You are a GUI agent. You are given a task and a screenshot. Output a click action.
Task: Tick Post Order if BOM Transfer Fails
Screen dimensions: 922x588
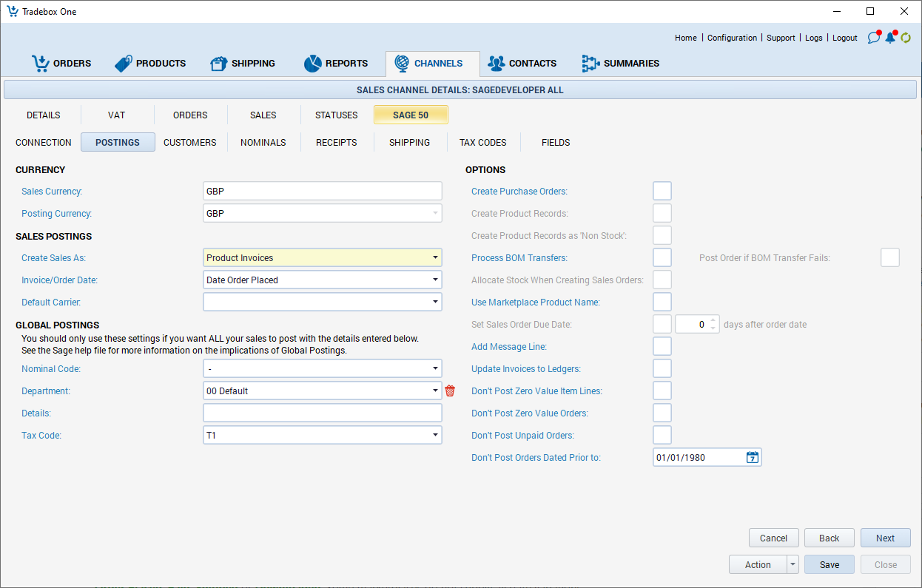[x=890, y=257]
